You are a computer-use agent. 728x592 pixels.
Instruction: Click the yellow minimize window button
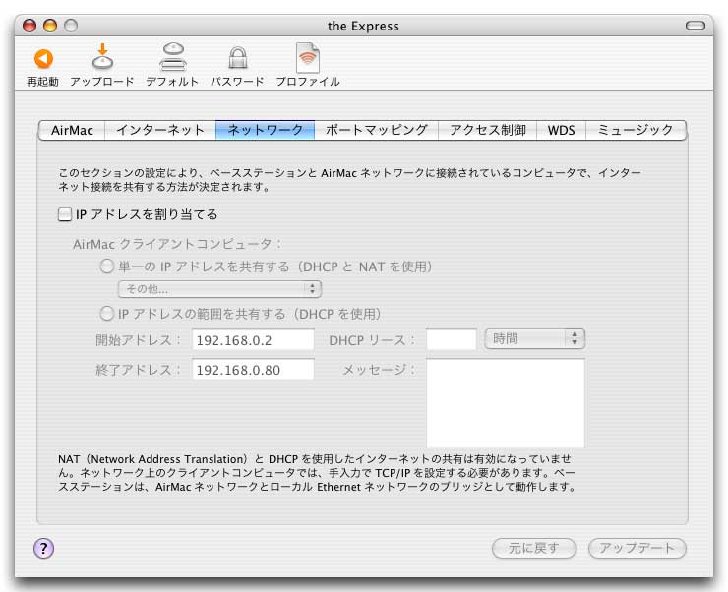pos(50,26)
